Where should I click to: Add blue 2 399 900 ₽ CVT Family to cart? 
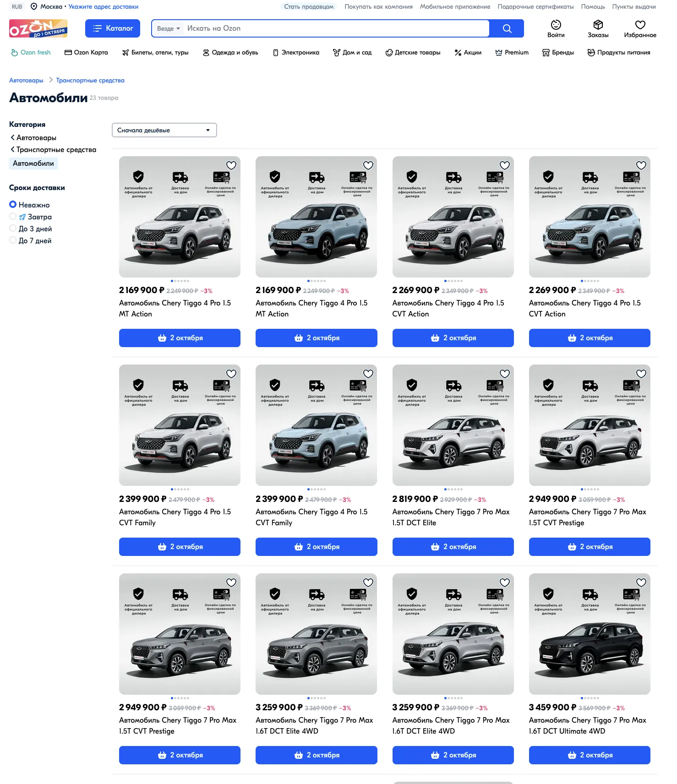point(317,547)
